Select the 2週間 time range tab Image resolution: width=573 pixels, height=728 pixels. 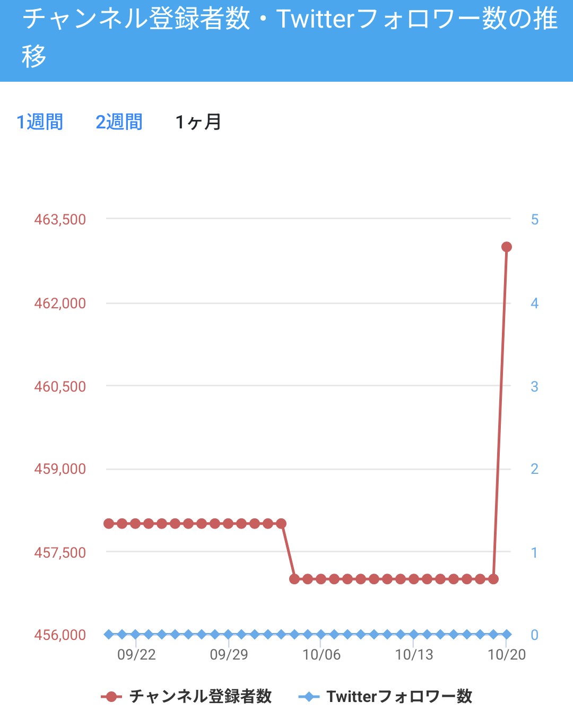tap(119, 122)
